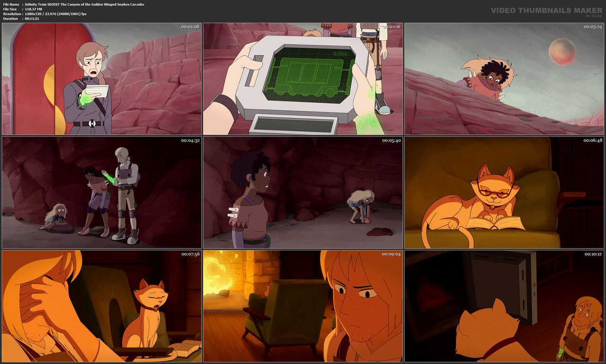Open the cat reading book thumbnail at 00:06:48
606x364 pixels.
pyautogui.click(x=503, y=192)
